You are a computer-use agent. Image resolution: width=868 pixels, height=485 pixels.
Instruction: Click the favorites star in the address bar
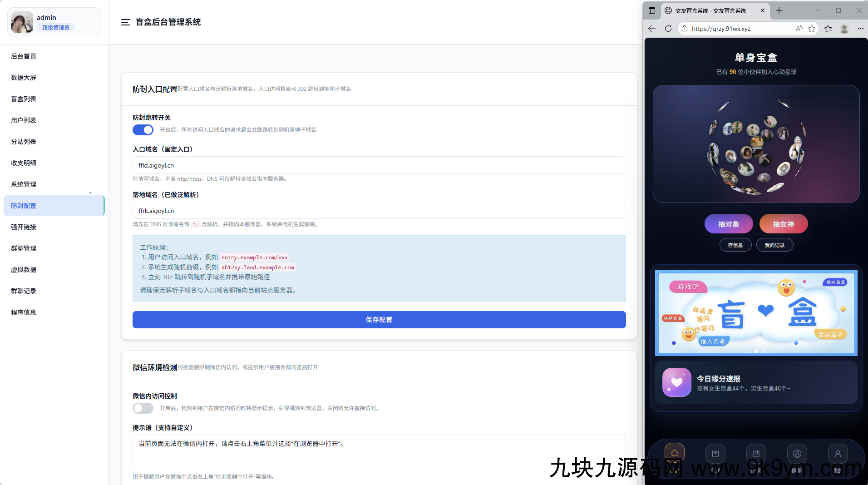tap(812, 29)
